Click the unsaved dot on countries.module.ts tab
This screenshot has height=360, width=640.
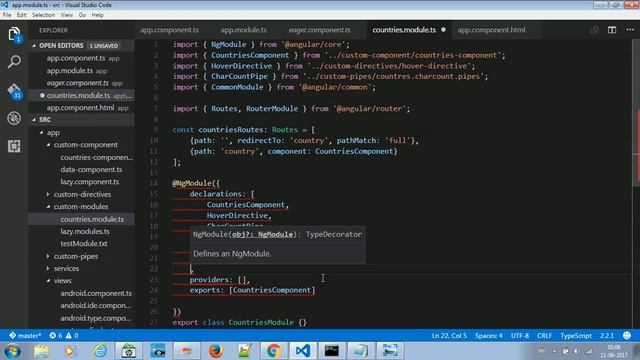(443, 30)
